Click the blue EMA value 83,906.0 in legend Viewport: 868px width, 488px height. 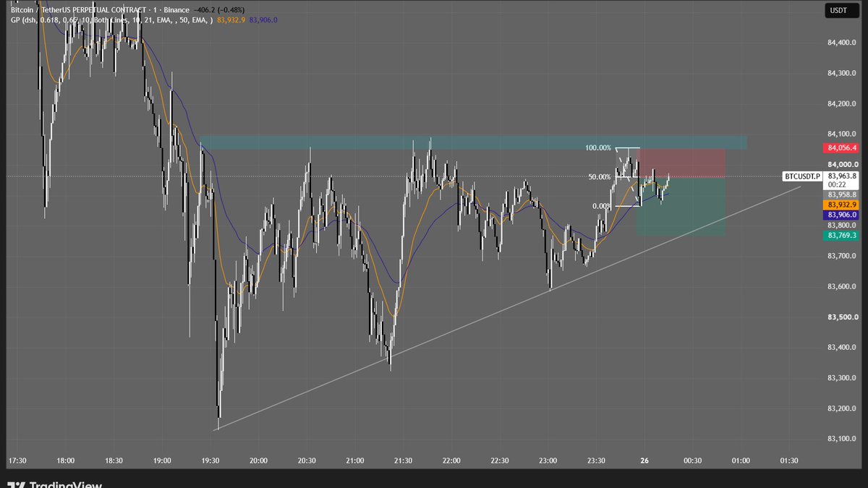click(x=263, y=20)
